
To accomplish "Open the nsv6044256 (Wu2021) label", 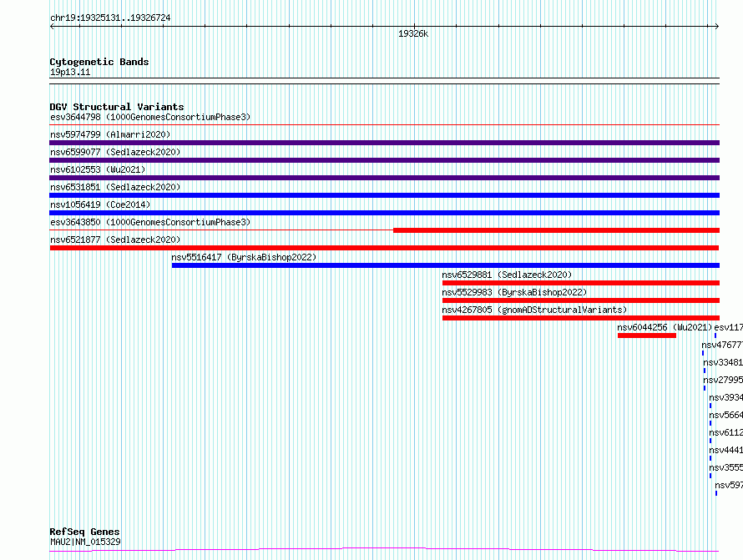I will [x=665, y=327].
